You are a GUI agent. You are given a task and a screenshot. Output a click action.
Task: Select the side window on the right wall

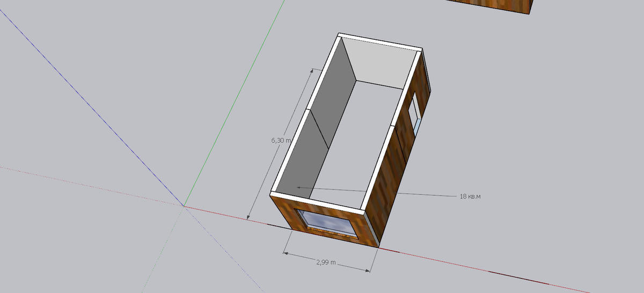pos(415,115)
